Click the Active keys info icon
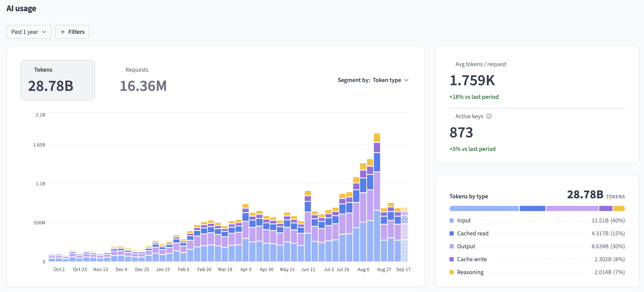The height and width of the screenshot is (292, 644). [489, 116]
